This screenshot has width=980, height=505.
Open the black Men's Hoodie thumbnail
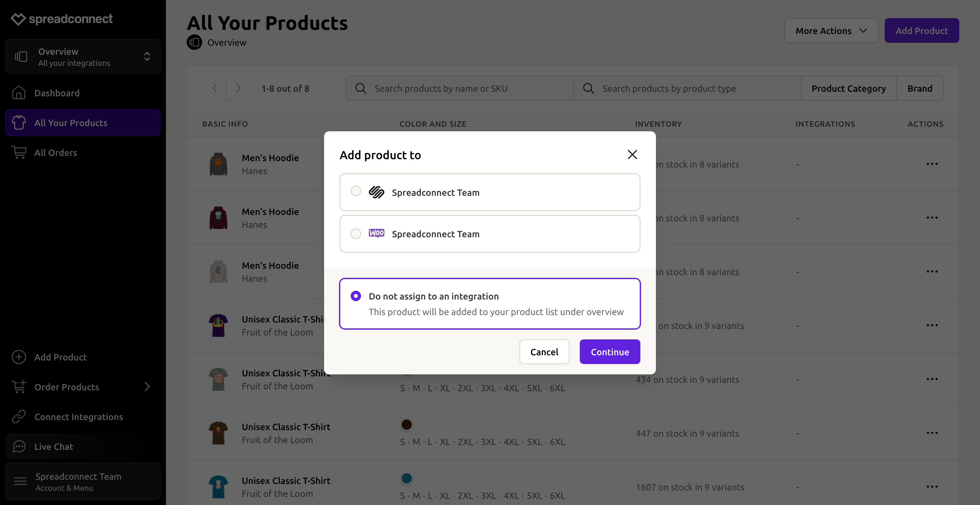(x=218, y=164)
